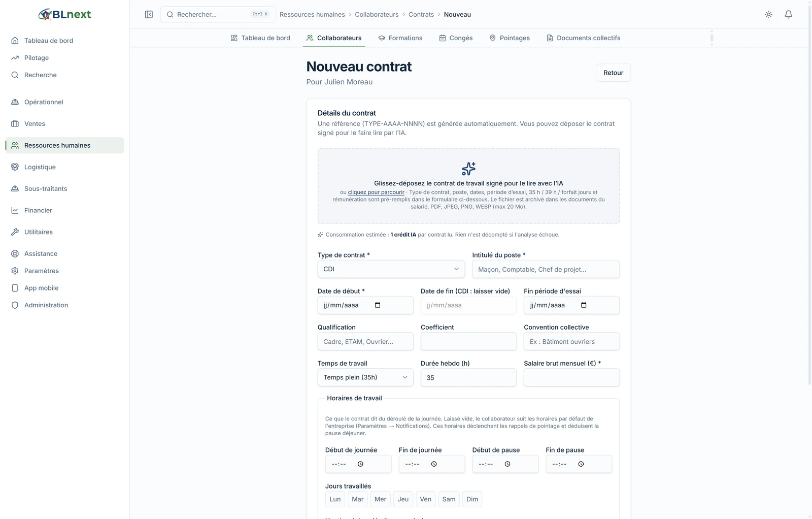The height and width of the screenshot is (519, 812).
Task: Open Utilitaires section in sidebar
Action: point(64,232)
